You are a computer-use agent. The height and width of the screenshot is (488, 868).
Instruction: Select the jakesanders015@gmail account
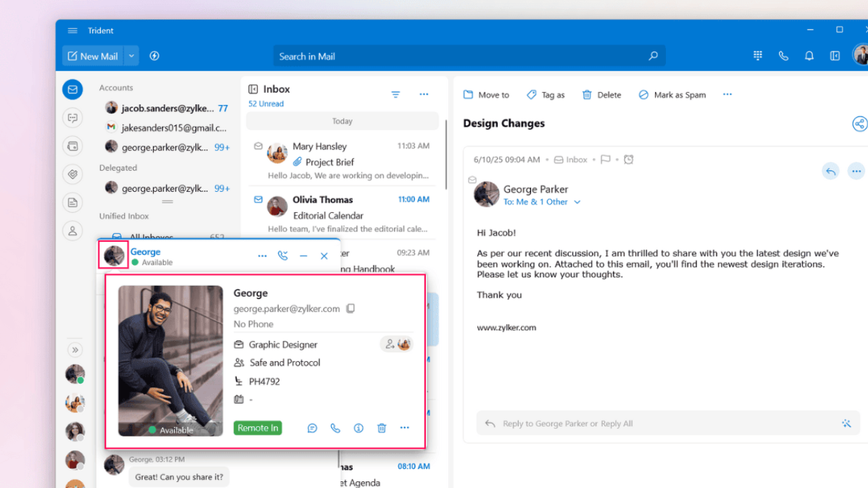(166, 127)
